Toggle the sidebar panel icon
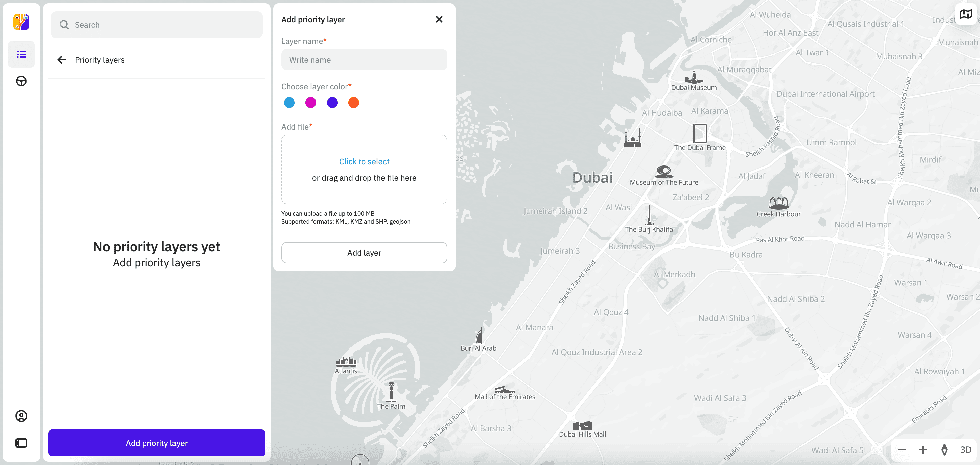Screen dimensions: 980x465 [21, 443]
